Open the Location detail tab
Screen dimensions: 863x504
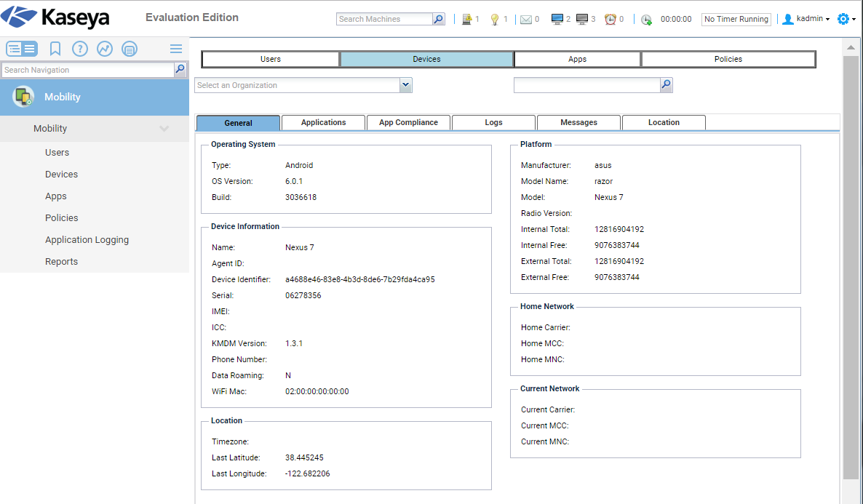pos(664,122)
